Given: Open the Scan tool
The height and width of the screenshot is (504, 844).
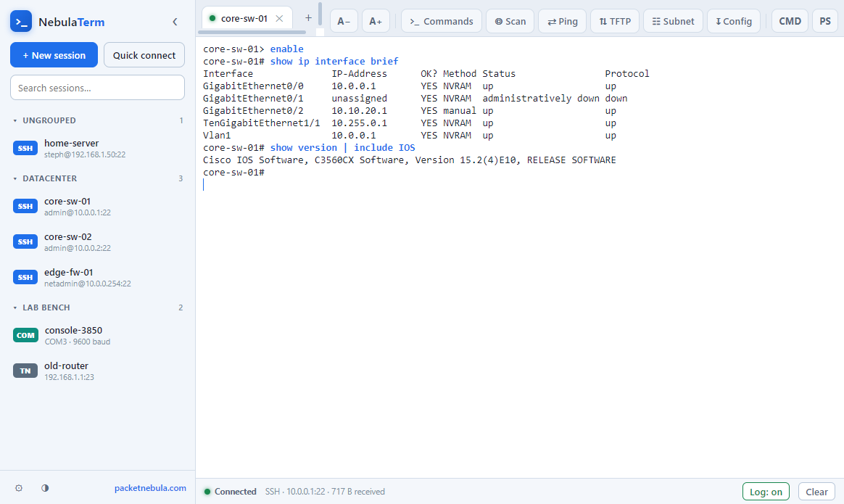Looking at the screenshot, I should click(x=510, y=21).
